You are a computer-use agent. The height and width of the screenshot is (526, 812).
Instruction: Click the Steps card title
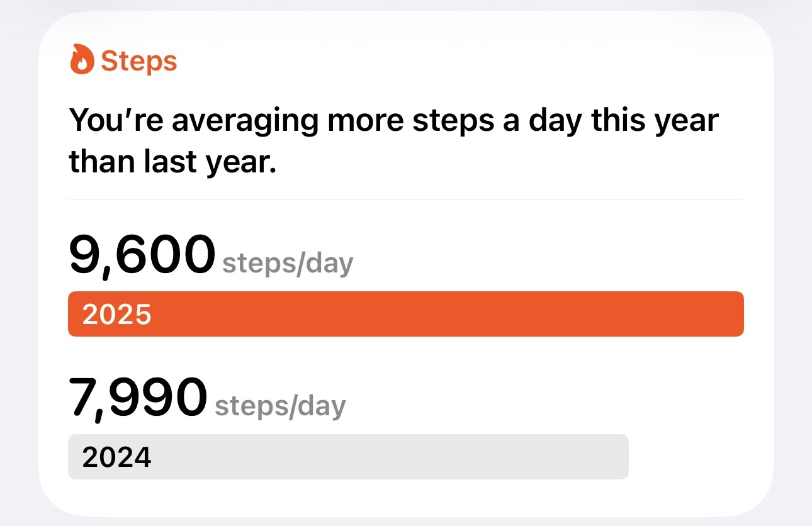pos(138,60)
